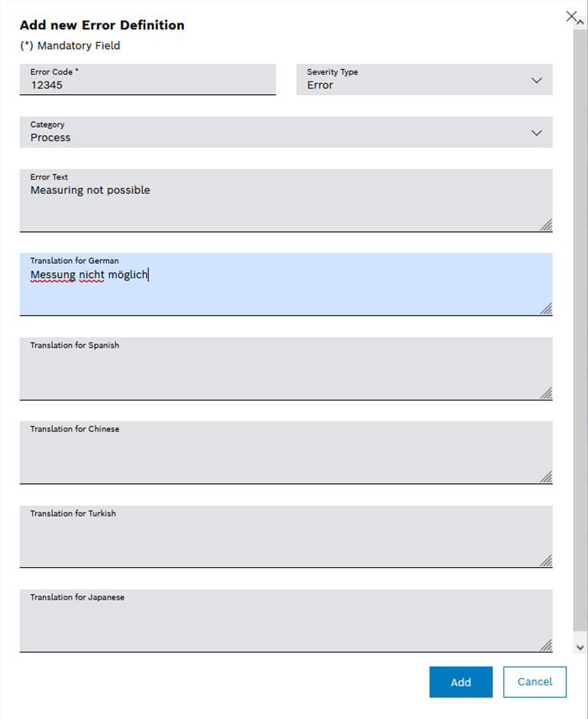Screen dimensions: 588x719
Task: Click the Translation for Spanish text area
Action: [286, 368]
